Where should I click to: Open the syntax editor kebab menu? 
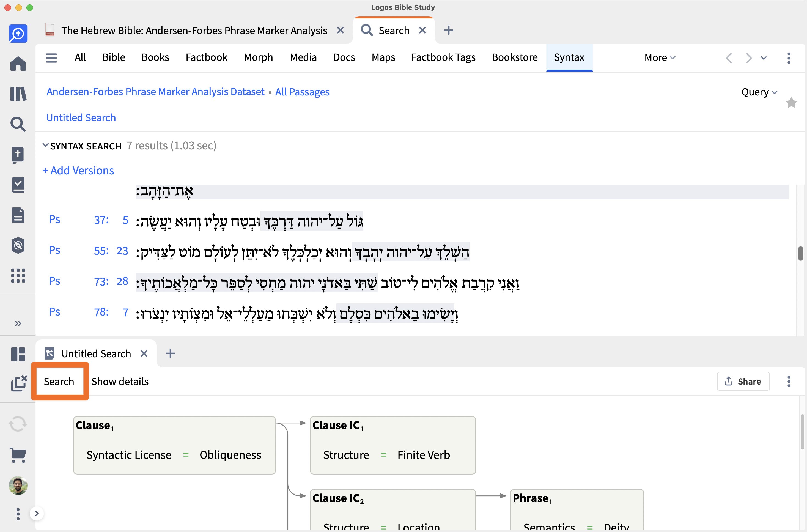[789, 381]
